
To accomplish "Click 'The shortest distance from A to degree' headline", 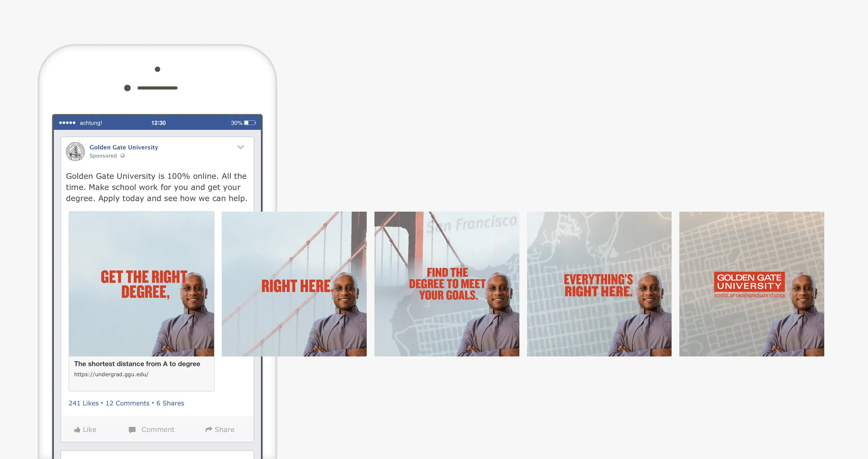I will 137,364.
